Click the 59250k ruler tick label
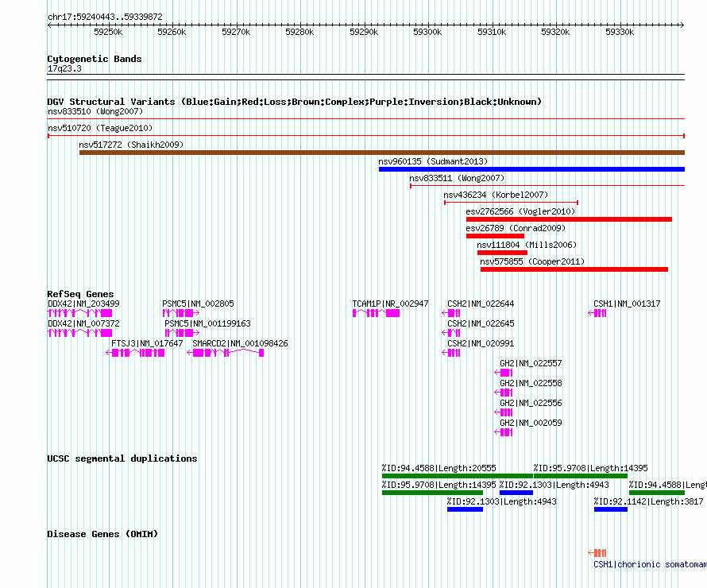This screenshot has width=707, height=588. [108, 32]
